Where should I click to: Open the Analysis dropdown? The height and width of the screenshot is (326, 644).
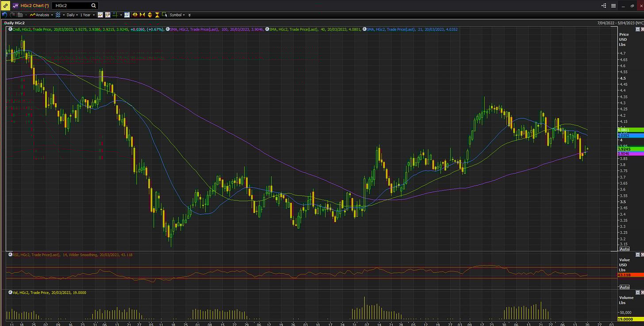click(x=42, y=15)
